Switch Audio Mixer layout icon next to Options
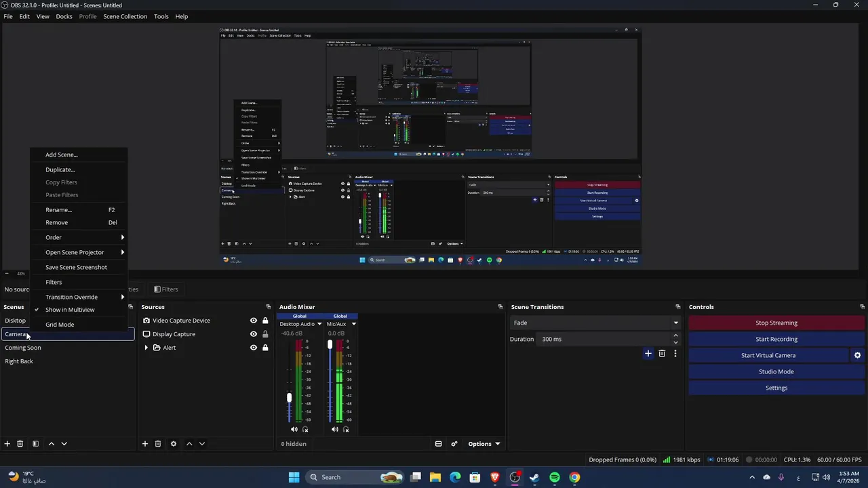 coord(438,444)
